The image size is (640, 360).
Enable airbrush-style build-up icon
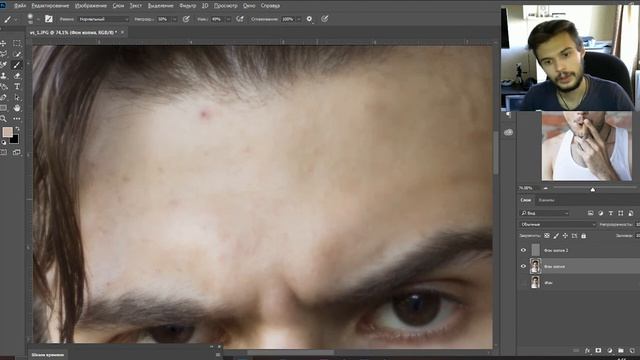[x=240, y=19]
